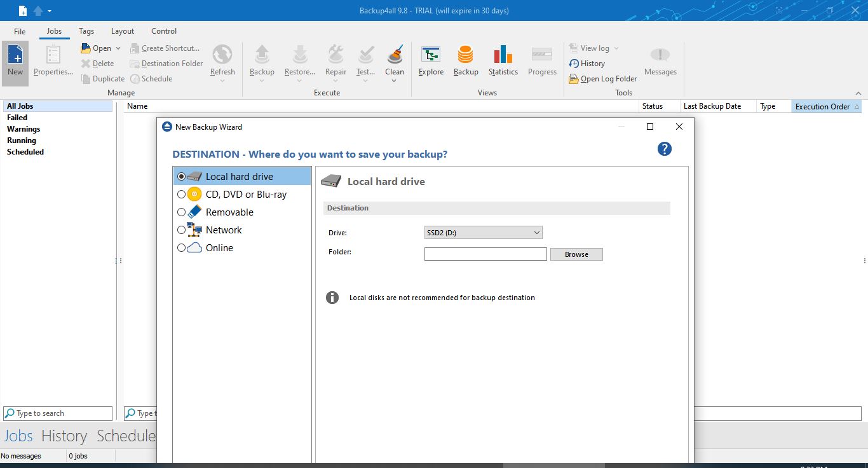Click the left Type to search box
This screenshot has width=868, height=468.
click(58, 413)
